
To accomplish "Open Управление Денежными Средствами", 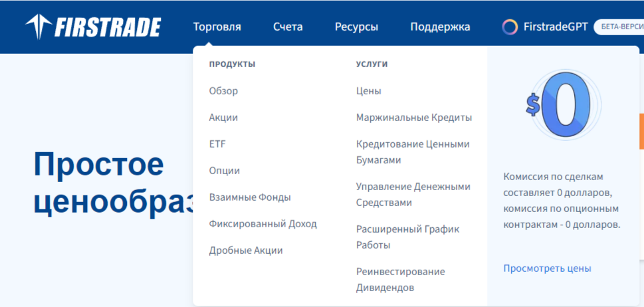I will 413,195.
